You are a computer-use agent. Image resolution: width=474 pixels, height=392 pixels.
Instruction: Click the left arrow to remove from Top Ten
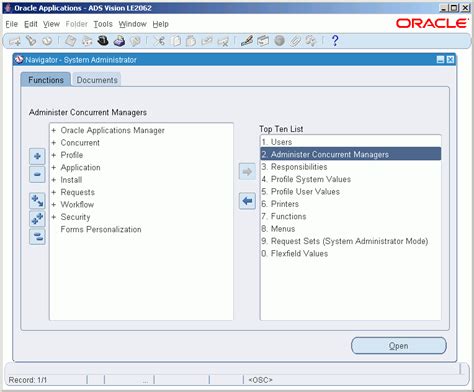(x=247, y=201)
